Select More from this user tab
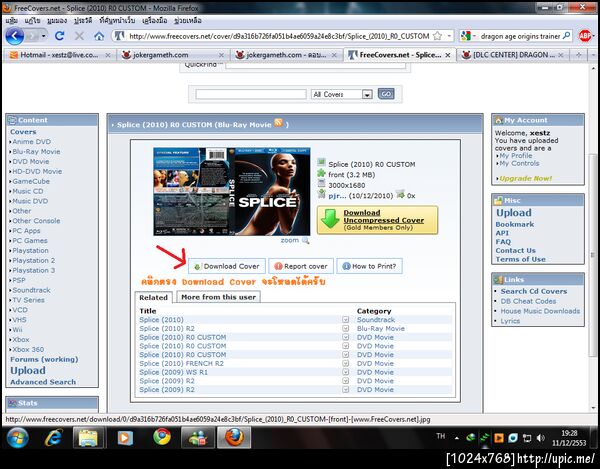Image resolution: width=600 pixels, height=469 pixels. pos(218,297)
